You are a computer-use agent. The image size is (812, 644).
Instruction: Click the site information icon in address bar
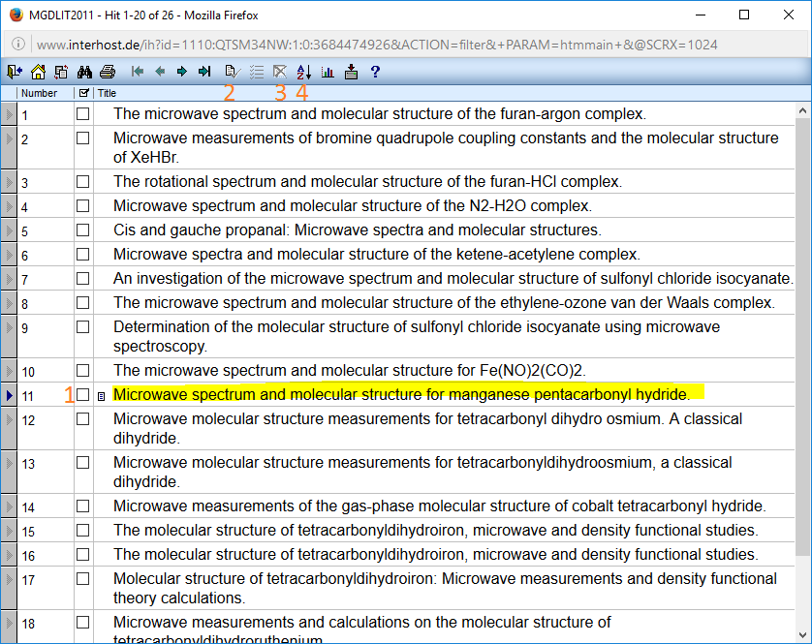(18, 44)
